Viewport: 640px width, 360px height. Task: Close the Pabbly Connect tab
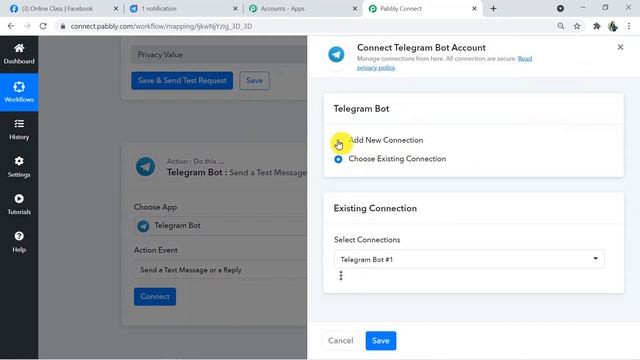(x=474, y=8)
